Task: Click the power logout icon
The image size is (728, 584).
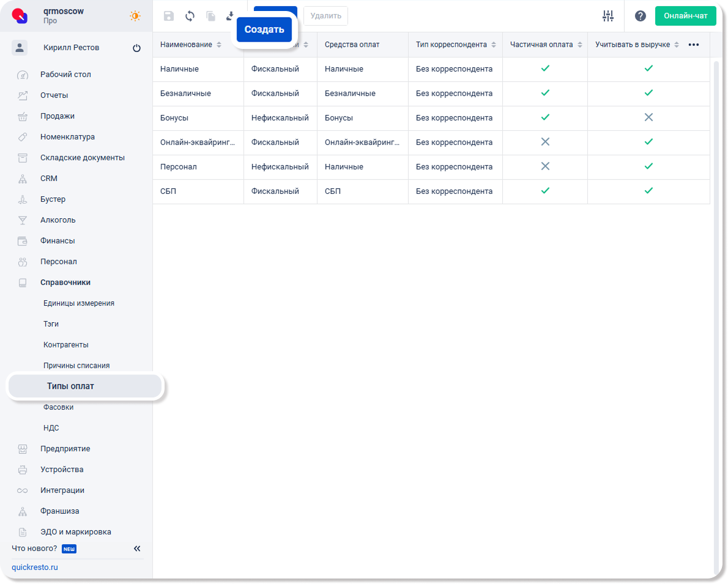Action: click(x=136, y=48)
